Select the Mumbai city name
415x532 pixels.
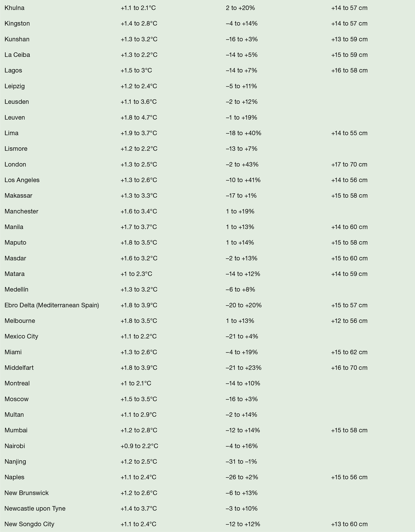click(16, 430)
